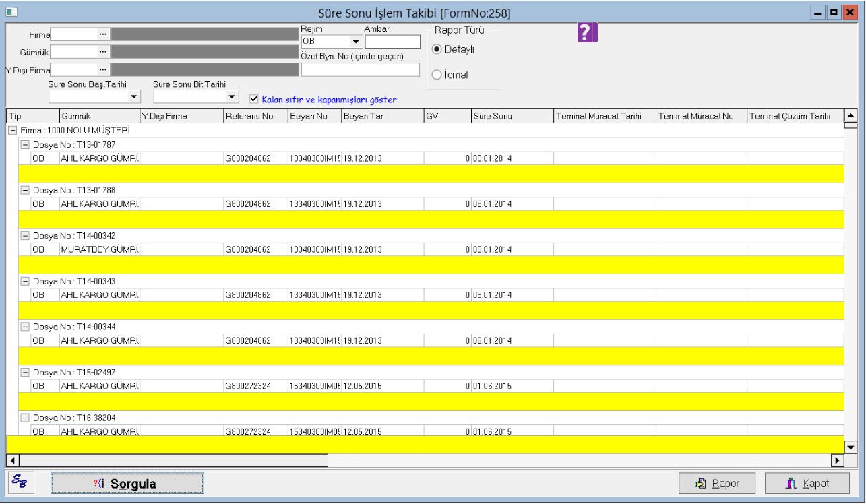Click horizontal scrollbar right arrow
The image size is (866, 504).
(838, 460)
